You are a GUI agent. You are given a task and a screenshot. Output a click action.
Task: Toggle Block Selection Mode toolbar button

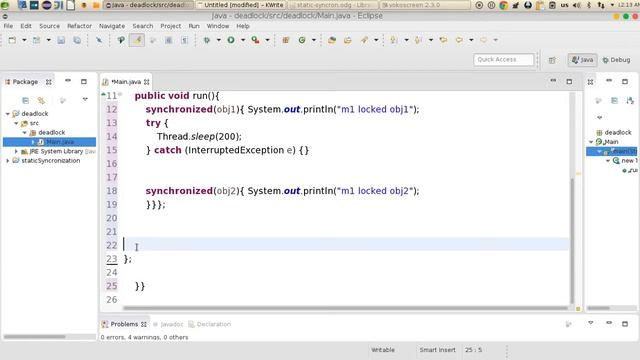click(x=168, y=40)
